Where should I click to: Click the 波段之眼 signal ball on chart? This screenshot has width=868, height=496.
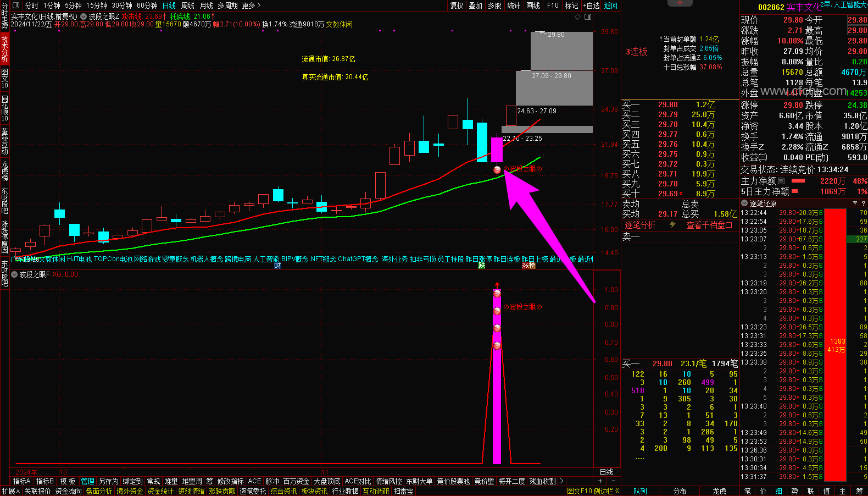click(497, 169)
